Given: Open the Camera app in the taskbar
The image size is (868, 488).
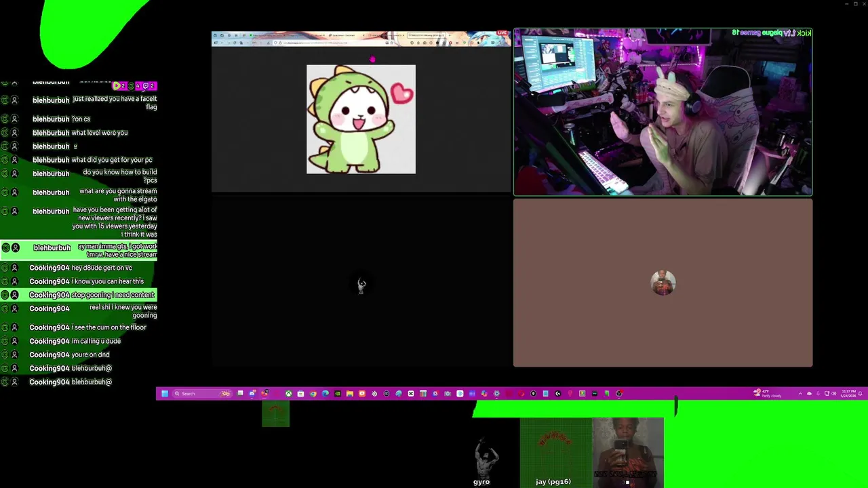Looking at the screenshot, I should [x=448, y=393].
